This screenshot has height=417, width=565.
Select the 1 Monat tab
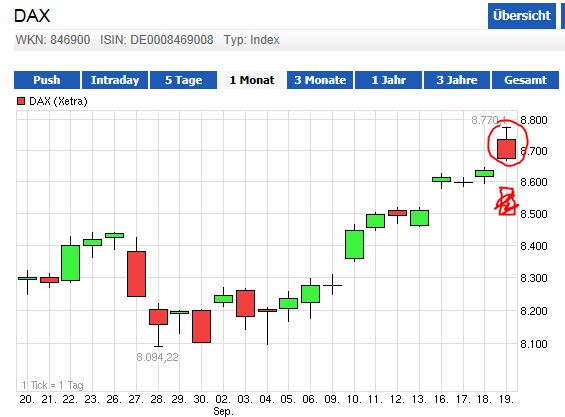pyautogui.click(x=252, y=80)
